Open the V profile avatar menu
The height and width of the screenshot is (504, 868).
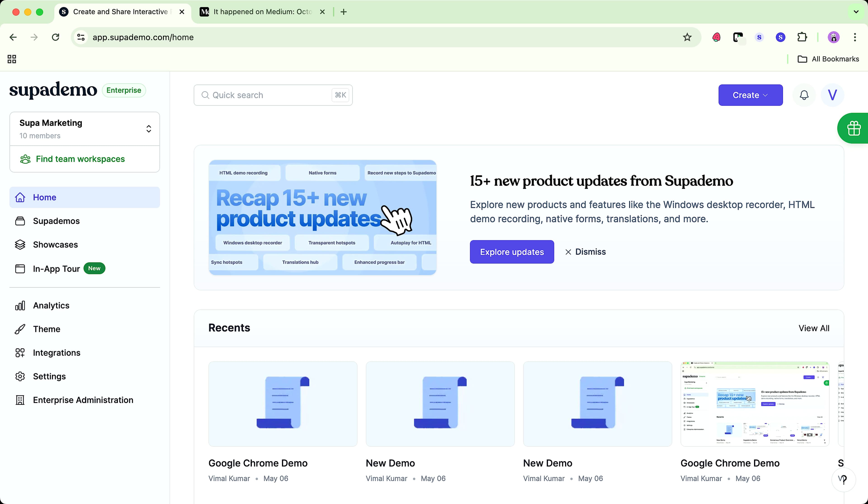832,95
